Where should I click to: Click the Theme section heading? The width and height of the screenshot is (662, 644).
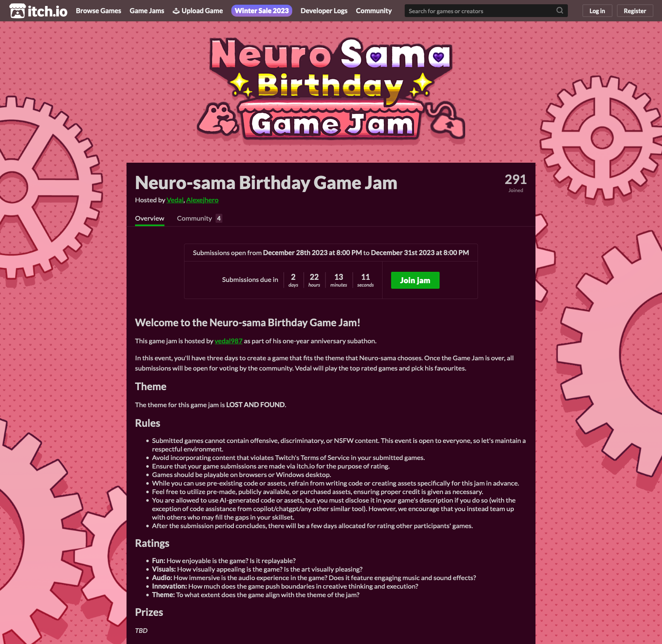(151, 387)
